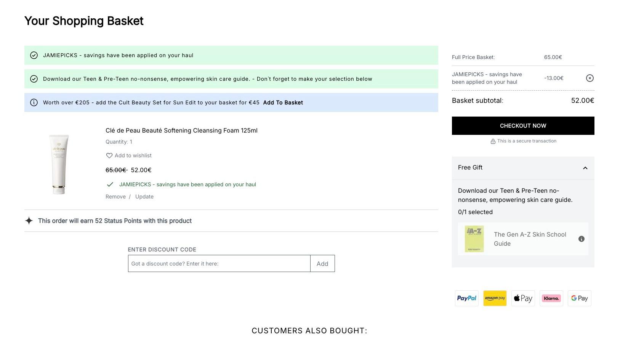The width and height of the screenshot is (644, 352).
Task: Click the 52.00€ basket subtotal amount
Action: tap(583, 101)
